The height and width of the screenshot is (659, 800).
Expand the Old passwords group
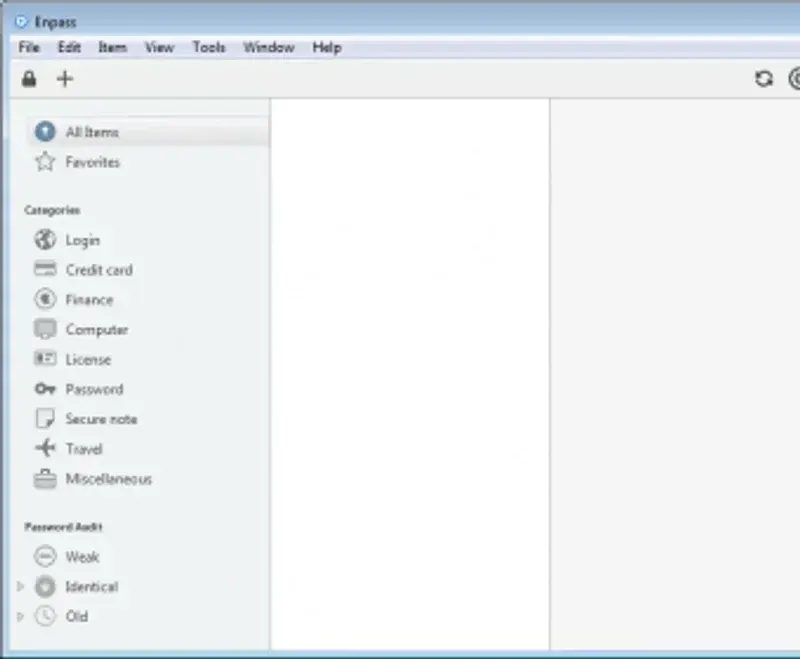point(20,617)
